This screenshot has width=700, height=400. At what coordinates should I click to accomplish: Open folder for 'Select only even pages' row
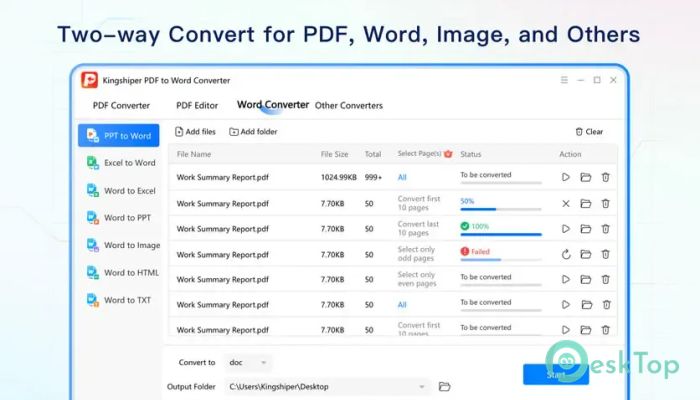click(x=586, y=279)
